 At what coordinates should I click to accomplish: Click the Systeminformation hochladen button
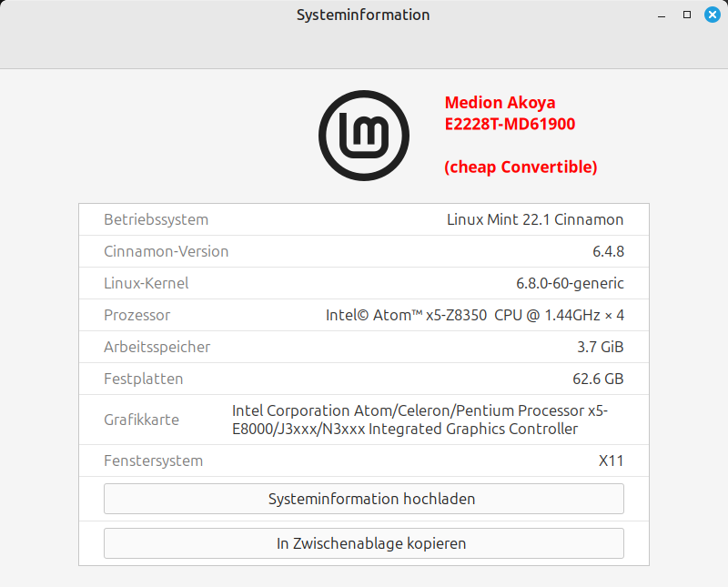363,499
